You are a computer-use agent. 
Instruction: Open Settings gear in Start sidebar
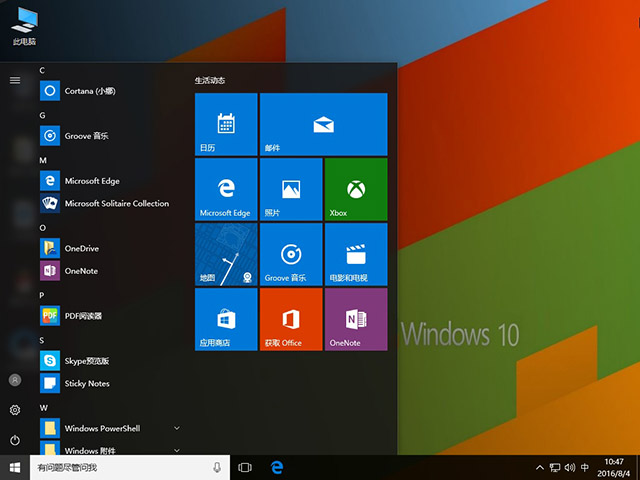pyautogui.click(x=15, y=410)
